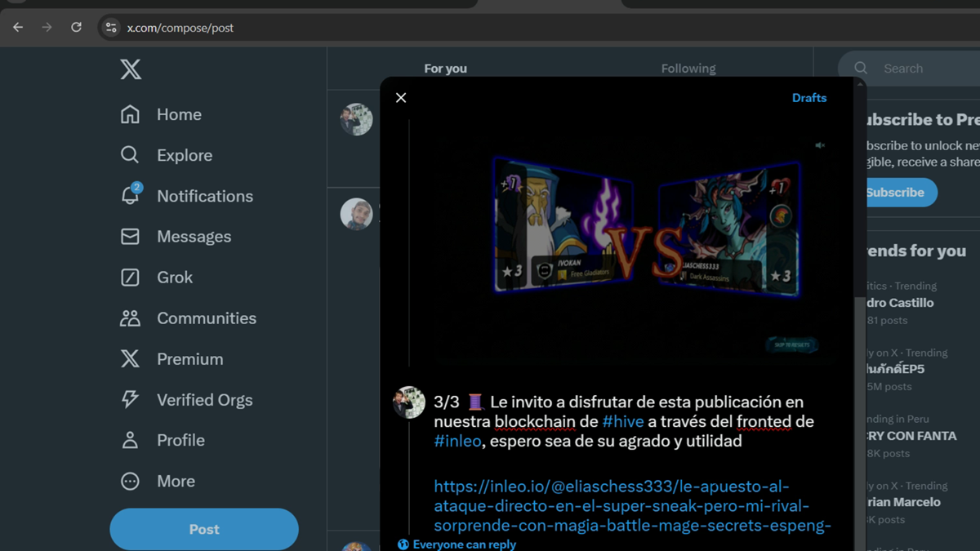Screen dimensions: 980x551
Task: Open the Pedro Castillo trending topic
Action: click(901, 303)
